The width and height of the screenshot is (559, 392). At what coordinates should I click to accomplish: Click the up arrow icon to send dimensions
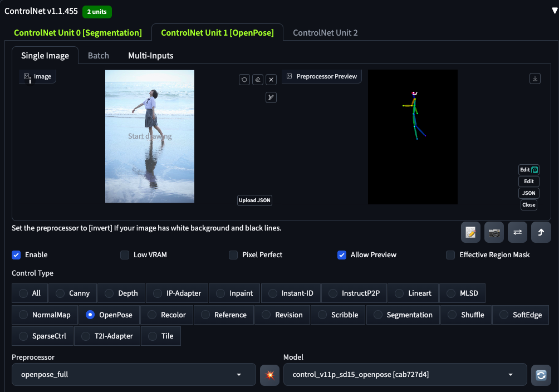click(541, 233)
